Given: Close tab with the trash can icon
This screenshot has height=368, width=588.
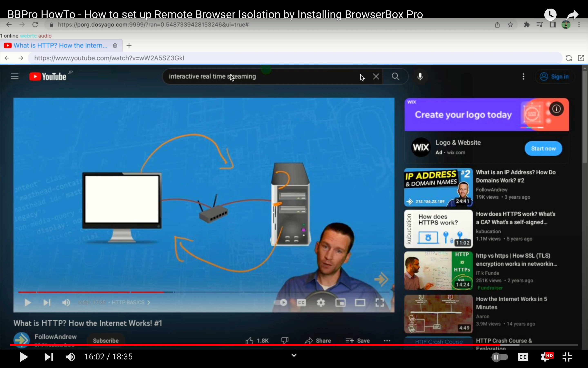Looking at the screenshot, I should click(x=115, y=46).
